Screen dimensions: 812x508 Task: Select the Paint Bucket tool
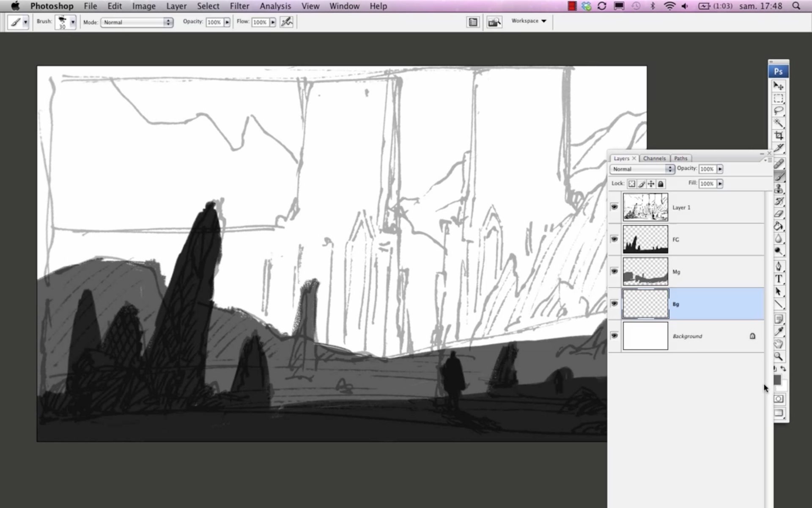coord(778,226)
